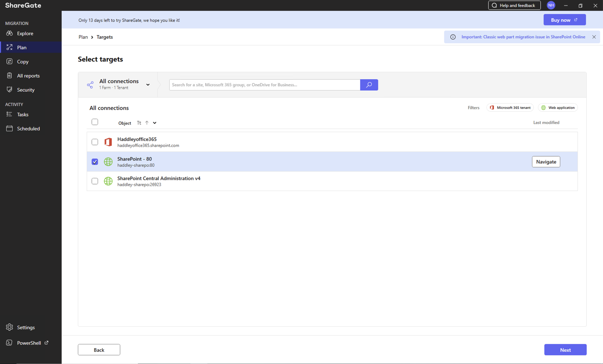Click the site search input field
This screenshot has height=364, width=603.
click(x=264, y=85)
